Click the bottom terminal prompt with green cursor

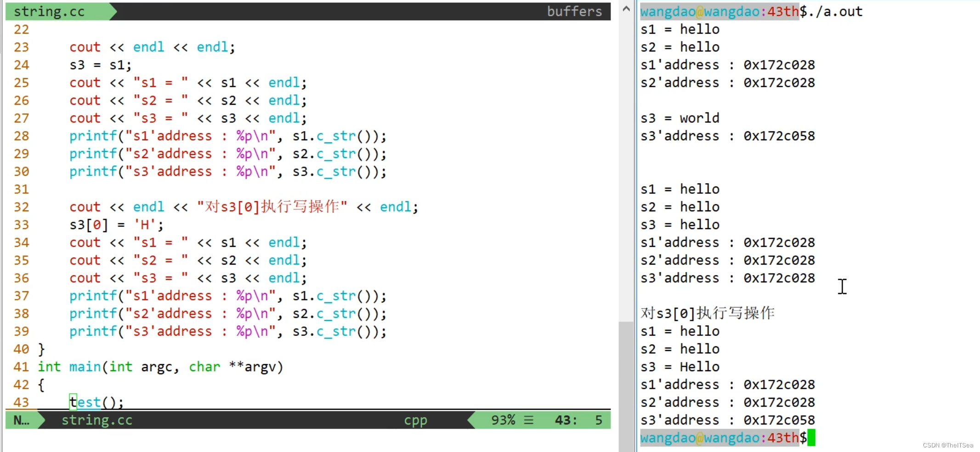[x=728, y=438]
